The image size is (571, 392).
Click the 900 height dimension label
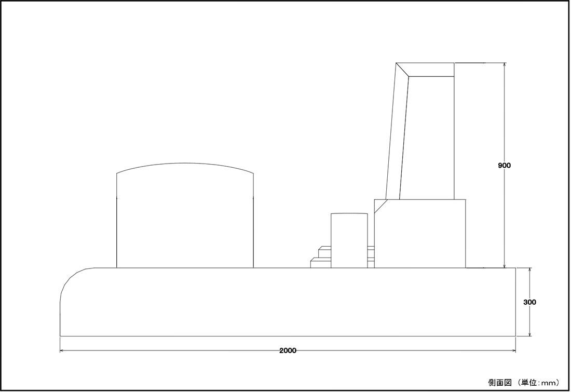[505, 166]
